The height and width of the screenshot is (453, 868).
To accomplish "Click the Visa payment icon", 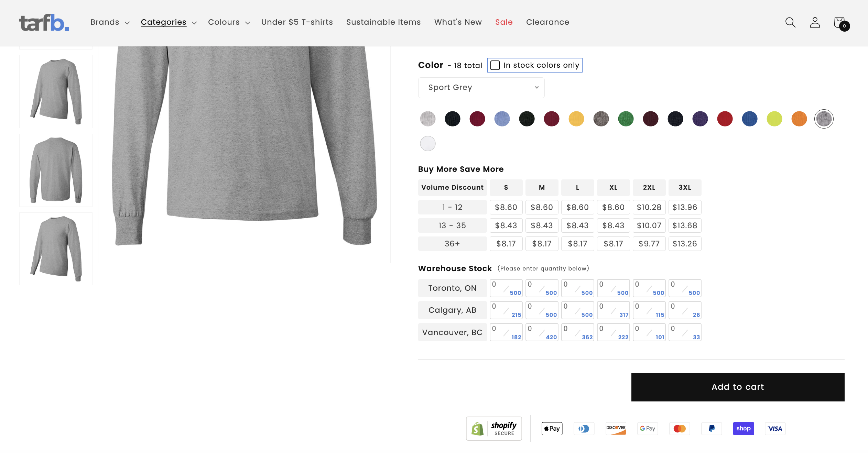I will click(x=774, y=428).
